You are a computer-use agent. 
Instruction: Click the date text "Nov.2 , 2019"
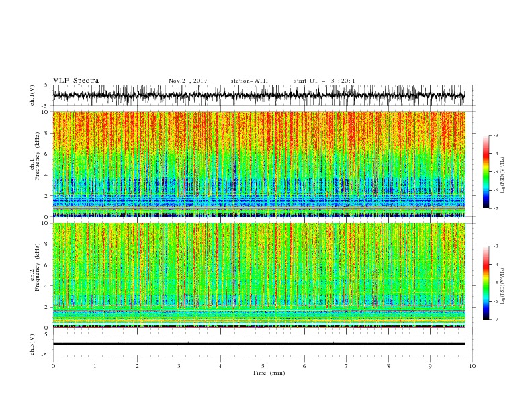(187, 81)
